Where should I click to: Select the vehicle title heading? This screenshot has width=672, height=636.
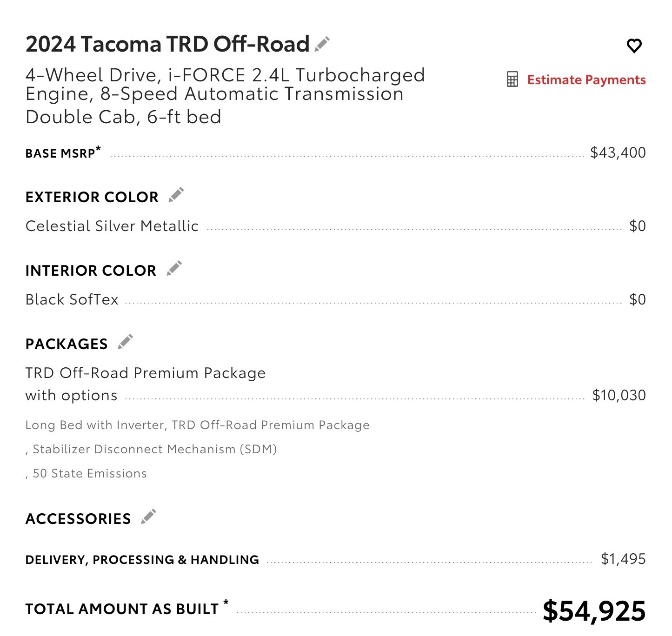167,44
